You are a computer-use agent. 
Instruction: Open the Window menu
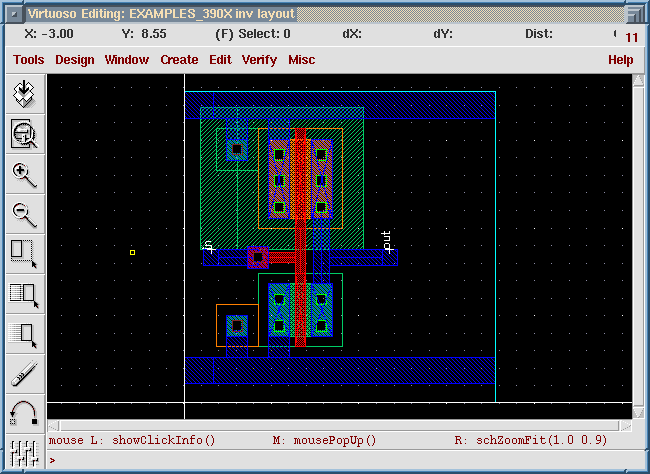(x=126, y=60)
